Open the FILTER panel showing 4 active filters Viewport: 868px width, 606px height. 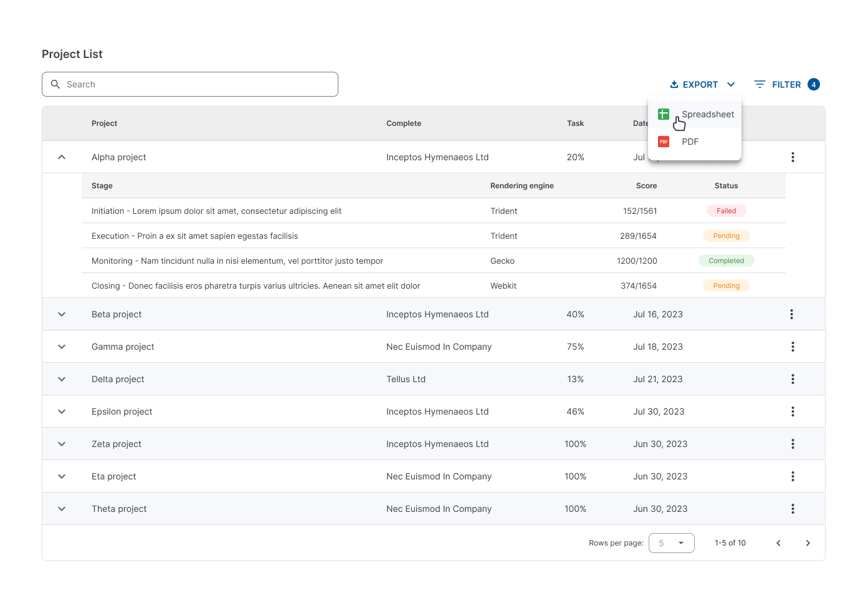(x=786, y=84)
